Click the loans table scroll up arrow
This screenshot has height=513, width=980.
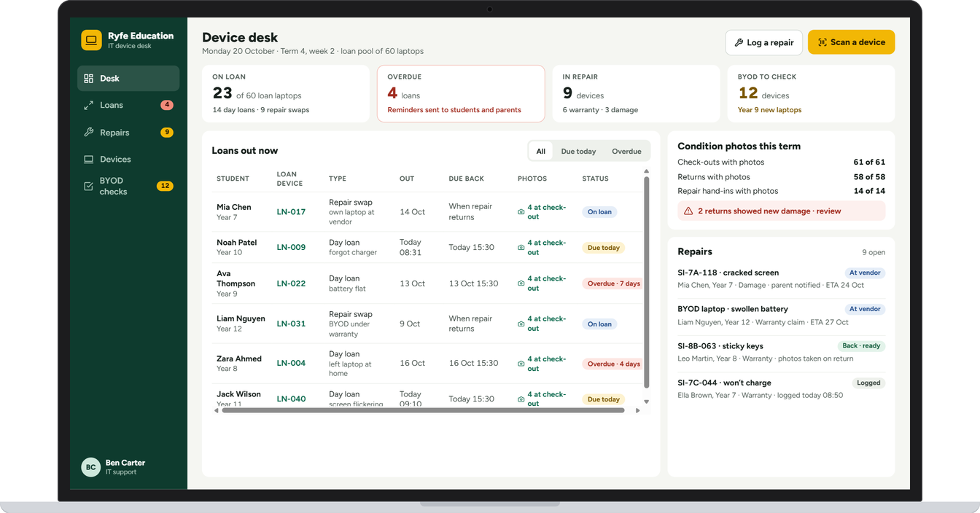click(646, 172)
